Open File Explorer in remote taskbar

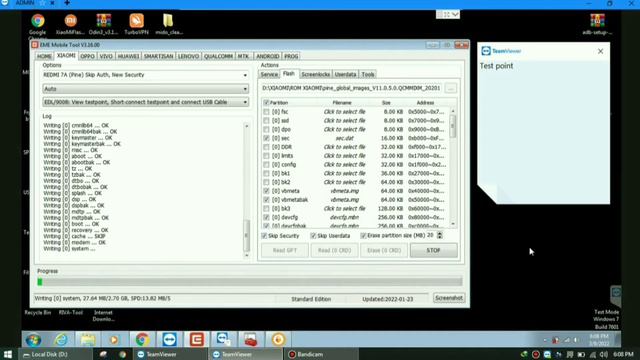click(x=87, y=340)
